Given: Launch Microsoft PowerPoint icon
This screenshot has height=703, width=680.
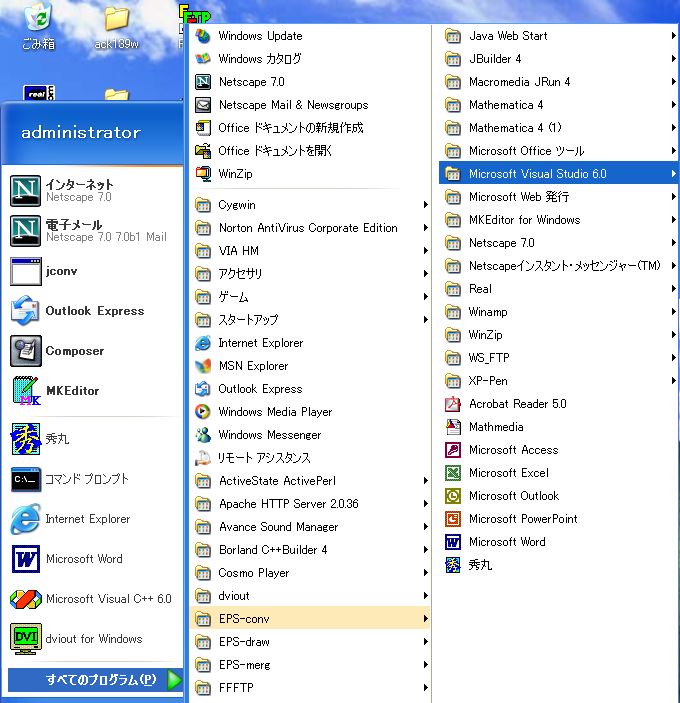Looking at the screenshot, I should point(453,519).
